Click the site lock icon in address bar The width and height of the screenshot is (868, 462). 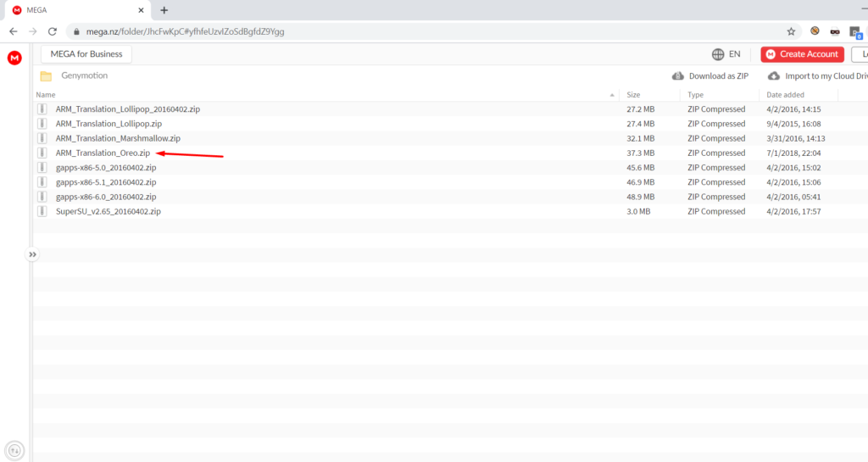(76, 31)
